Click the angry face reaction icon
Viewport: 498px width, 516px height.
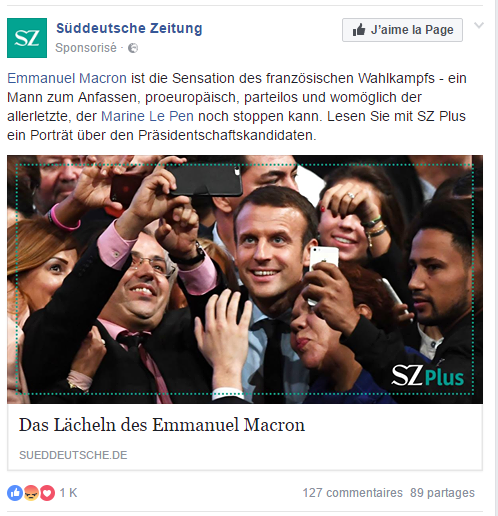31,493
